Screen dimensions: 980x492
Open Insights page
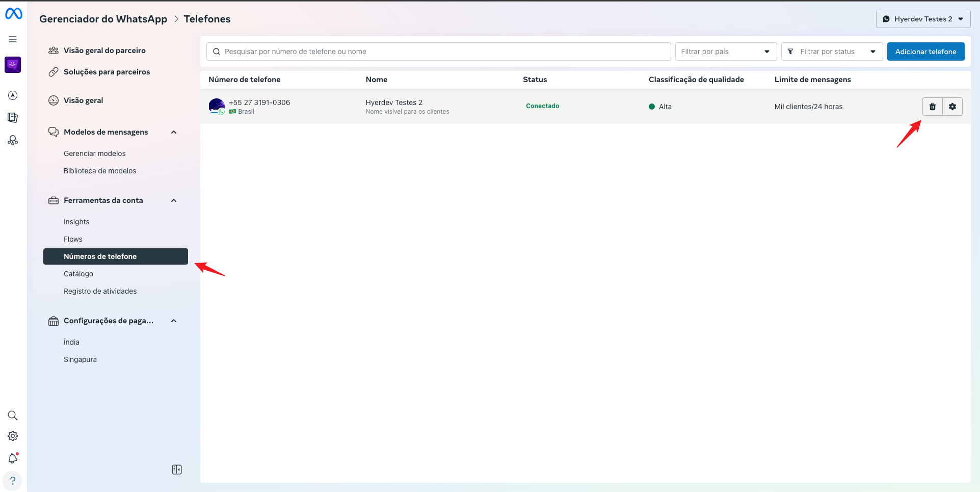tap(76, 222)
